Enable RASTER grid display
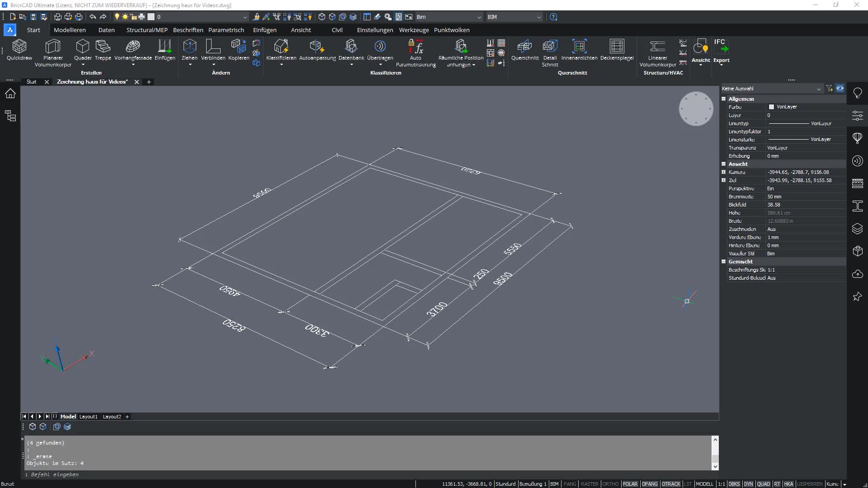 click(x=590, y=484)
